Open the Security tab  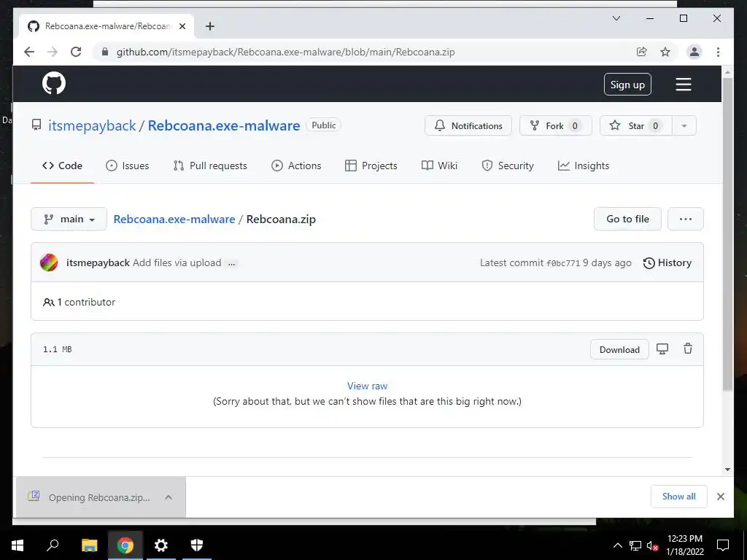tap(508, 166)
